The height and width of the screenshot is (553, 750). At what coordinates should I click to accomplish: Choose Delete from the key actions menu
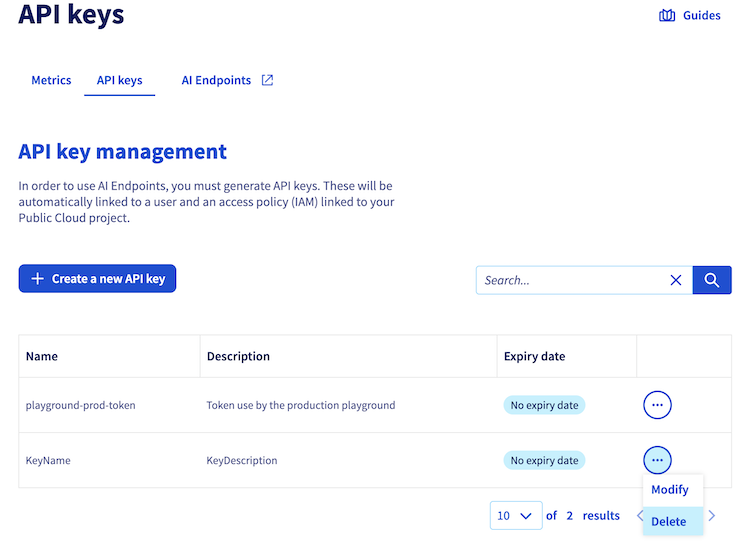point(669,521)
